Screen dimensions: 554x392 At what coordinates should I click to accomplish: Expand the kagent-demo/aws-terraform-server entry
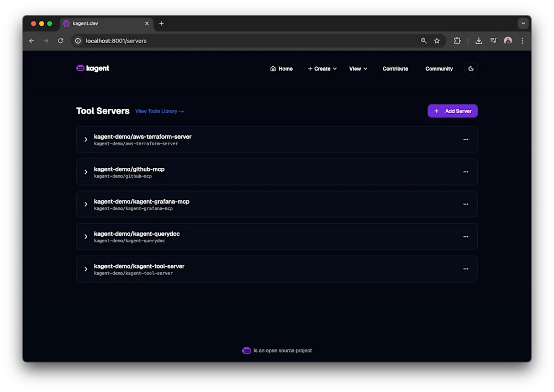pos(86,140)
